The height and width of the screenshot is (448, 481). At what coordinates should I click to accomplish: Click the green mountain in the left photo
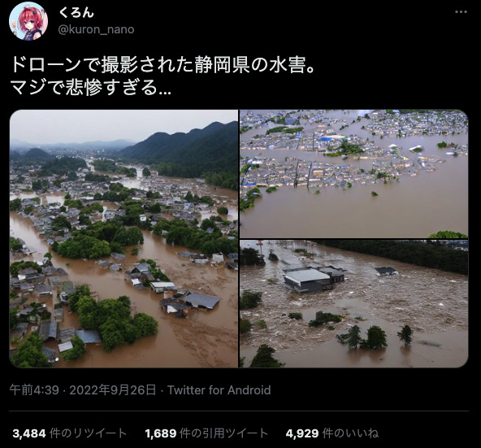click(x=184, y=150)
